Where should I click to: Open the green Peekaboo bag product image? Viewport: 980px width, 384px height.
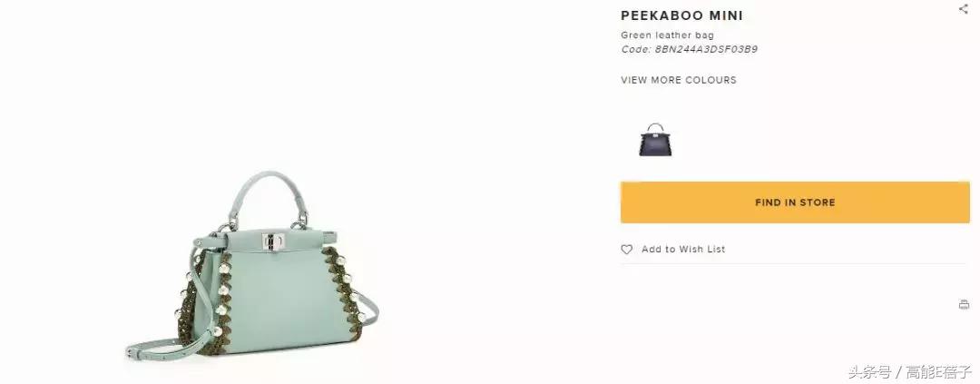point(252,263)
